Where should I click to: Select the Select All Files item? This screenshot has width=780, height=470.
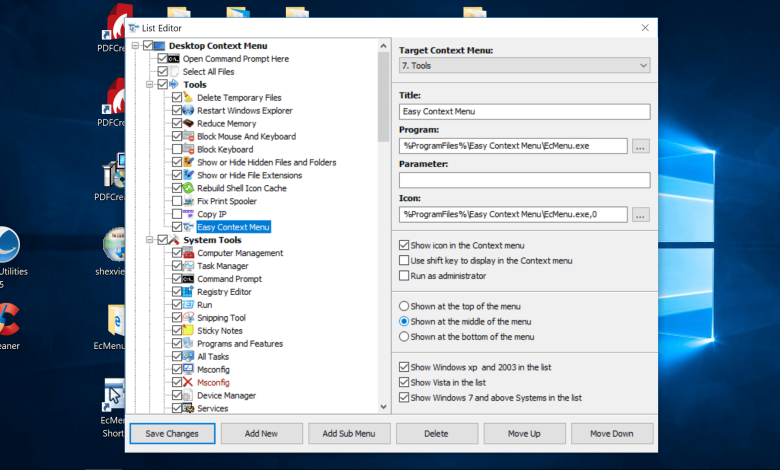(208, 72)
